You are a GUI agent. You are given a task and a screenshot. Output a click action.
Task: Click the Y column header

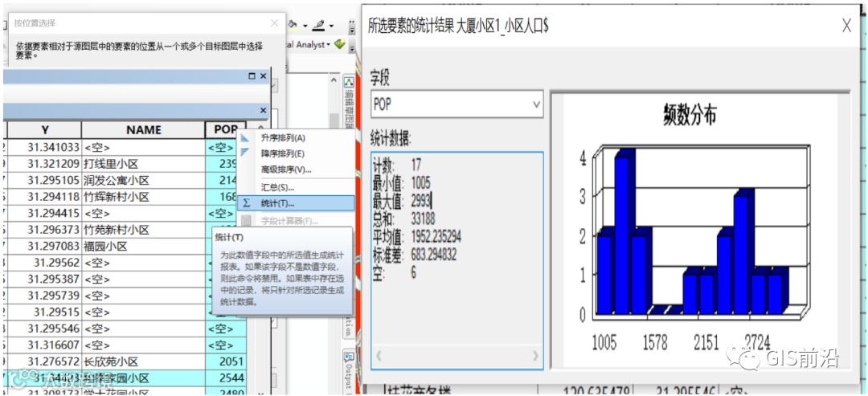pyautogui.click(x=44, y=130)
